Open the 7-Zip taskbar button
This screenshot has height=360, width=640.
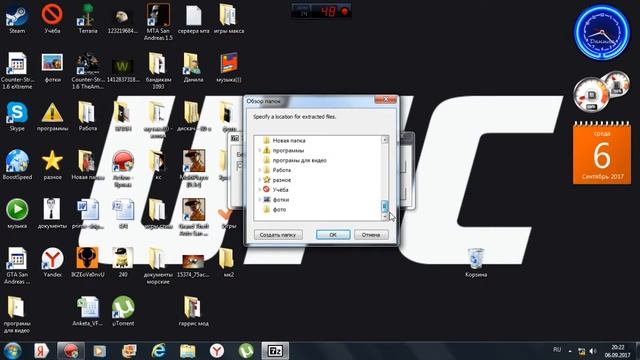(275, 351)
